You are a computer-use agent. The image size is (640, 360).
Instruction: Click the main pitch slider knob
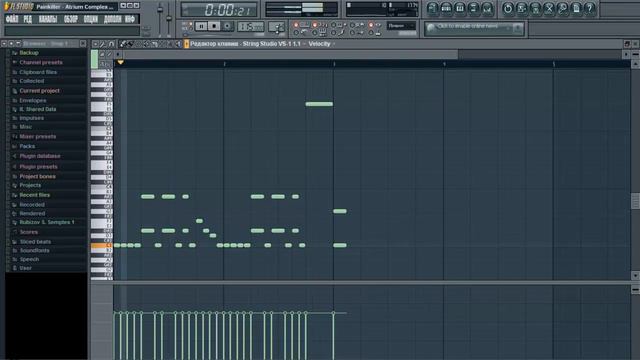point(169,18)
